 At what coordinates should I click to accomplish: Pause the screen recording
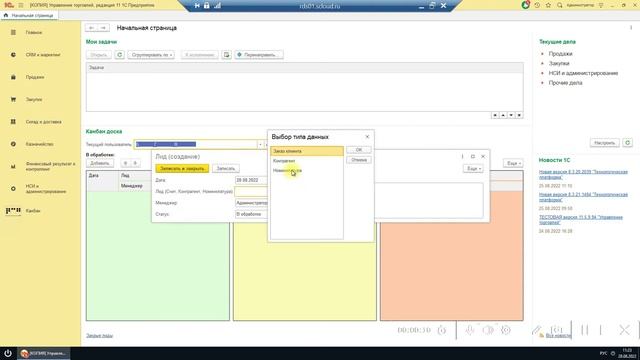[584, 330]
